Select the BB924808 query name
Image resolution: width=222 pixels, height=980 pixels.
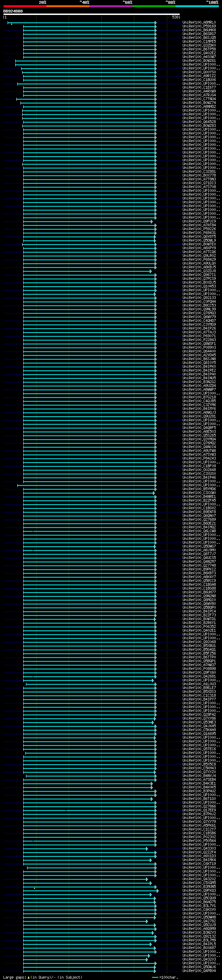(13, 11)
